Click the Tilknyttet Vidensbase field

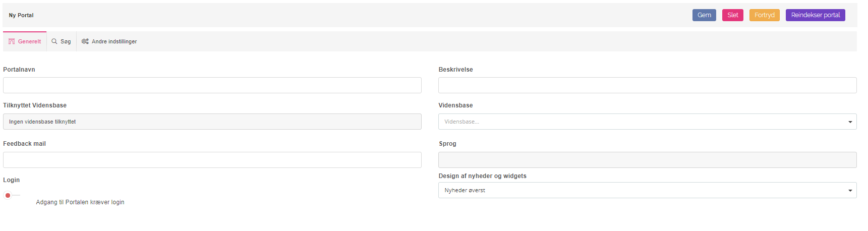(212, 122)
